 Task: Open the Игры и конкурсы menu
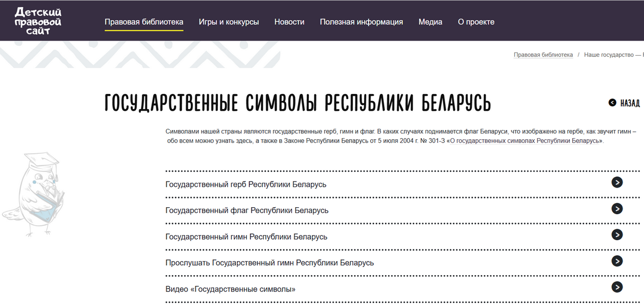coord(228,22)
